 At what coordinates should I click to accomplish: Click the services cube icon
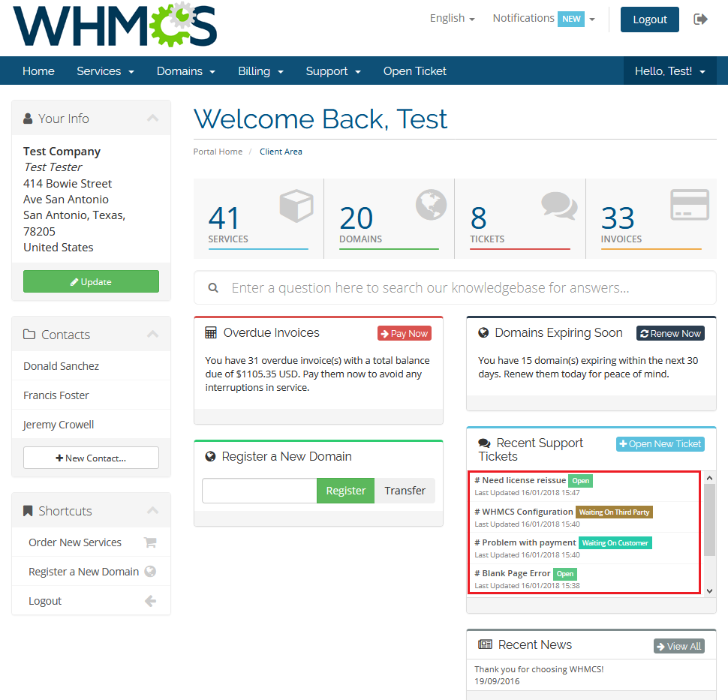pyautogui.click(x=296, y=205)
